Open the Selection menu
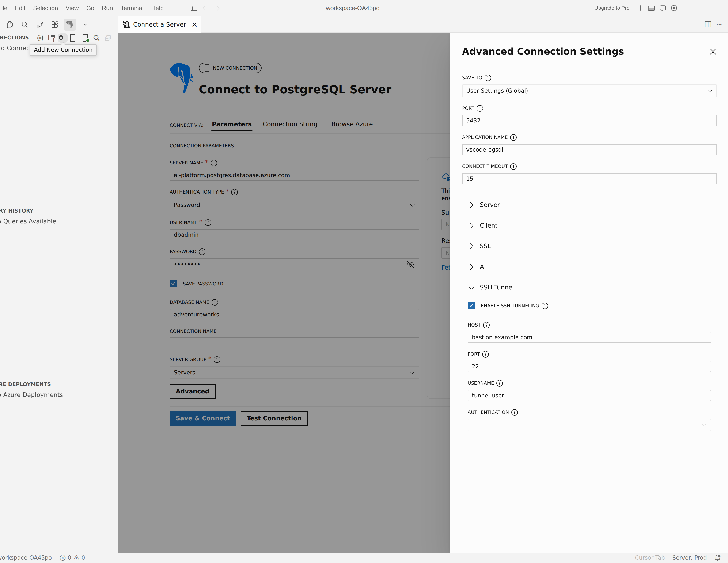The image size is (728, 563). point(45,8)
